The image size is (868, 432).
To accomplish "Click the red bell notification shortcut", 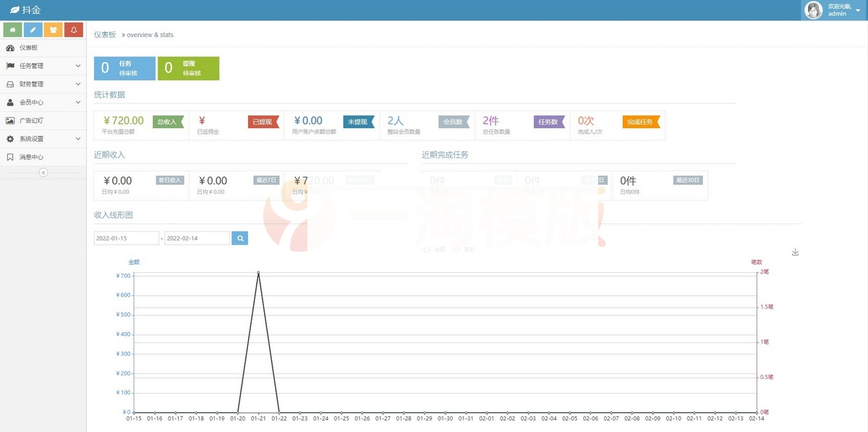I will click(74, 30).
